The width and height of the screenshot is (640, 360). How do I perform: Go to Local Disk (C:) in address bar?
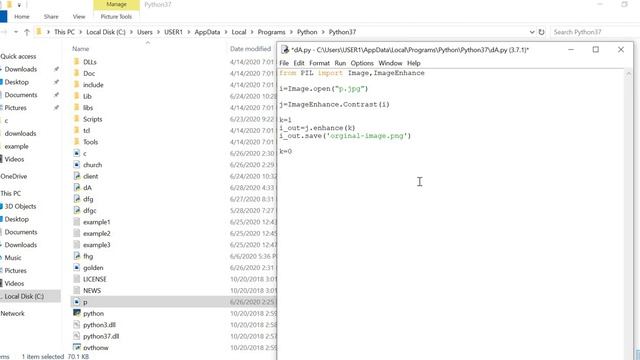(x=106, y=32)
